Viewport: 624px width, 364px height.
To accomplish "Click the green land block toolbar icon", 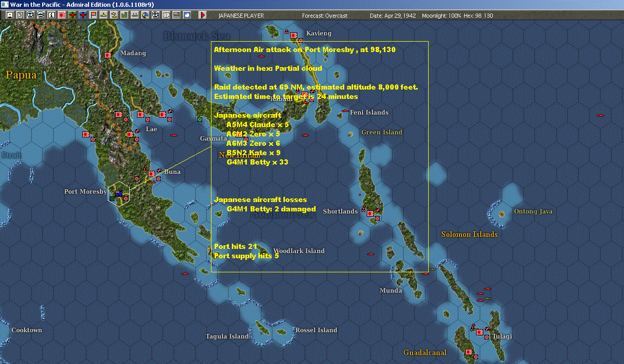I will (124, 15).
